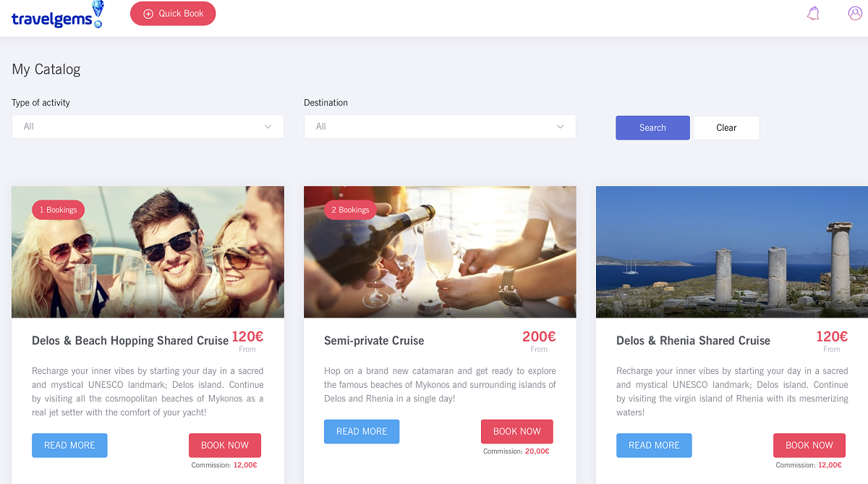Image resolution: width=868 pixels, height=484 pixels.
Task: Book the Delos & Rhenia Shared Cruise
Action: pyautogui.click(x=809, y=446)
